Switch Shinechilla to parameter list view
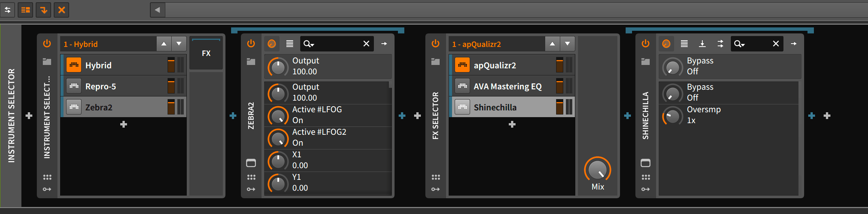 coord(684,44)
